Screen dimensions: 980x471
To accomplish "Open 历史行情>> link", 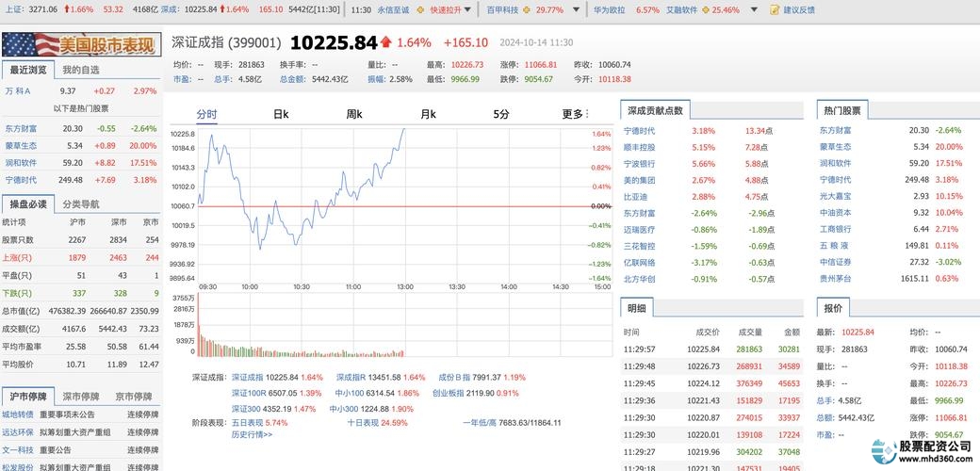I will tap(252, 434).
